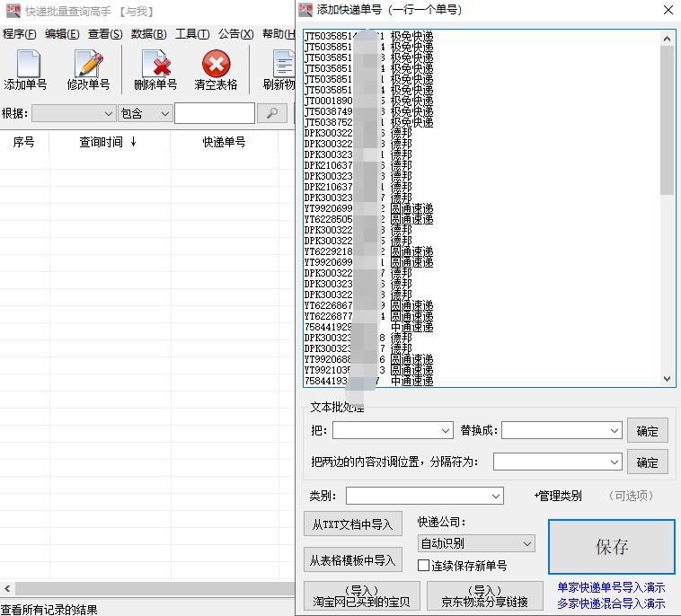The width and height of the screenshot is (681, 616).
Task: Click the 删除单号 toolbar icon
Action: click(155, 66)
